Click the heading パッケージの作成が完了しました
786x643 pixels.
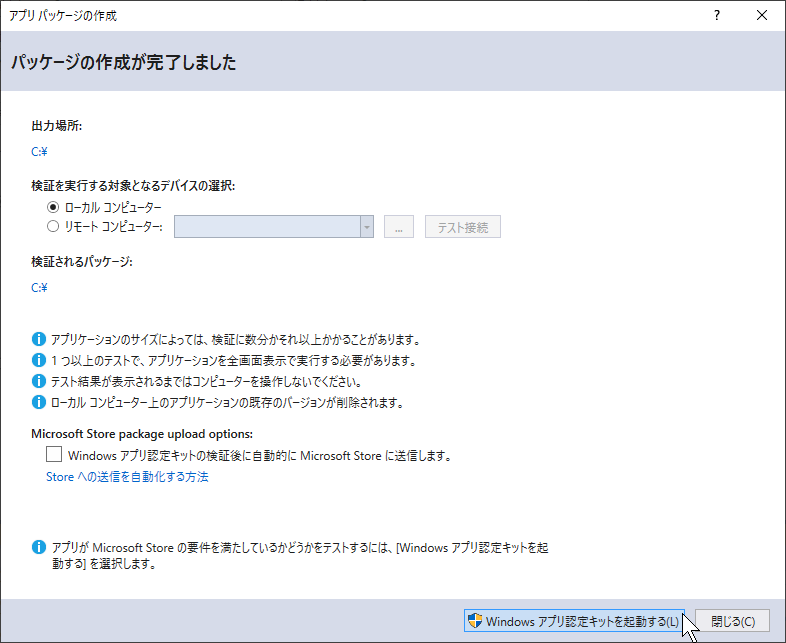pos(123,62)
